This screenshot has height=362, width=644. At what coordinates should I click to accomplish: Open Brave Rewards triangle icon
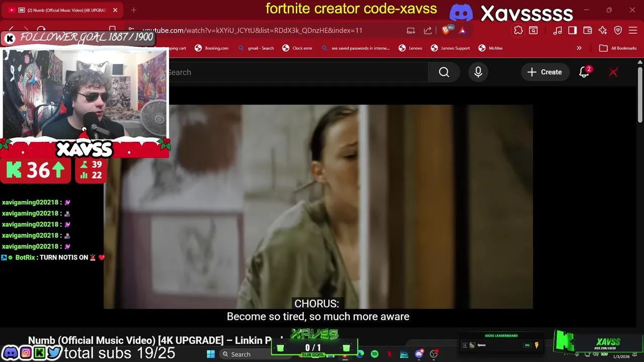click(462, 30)
